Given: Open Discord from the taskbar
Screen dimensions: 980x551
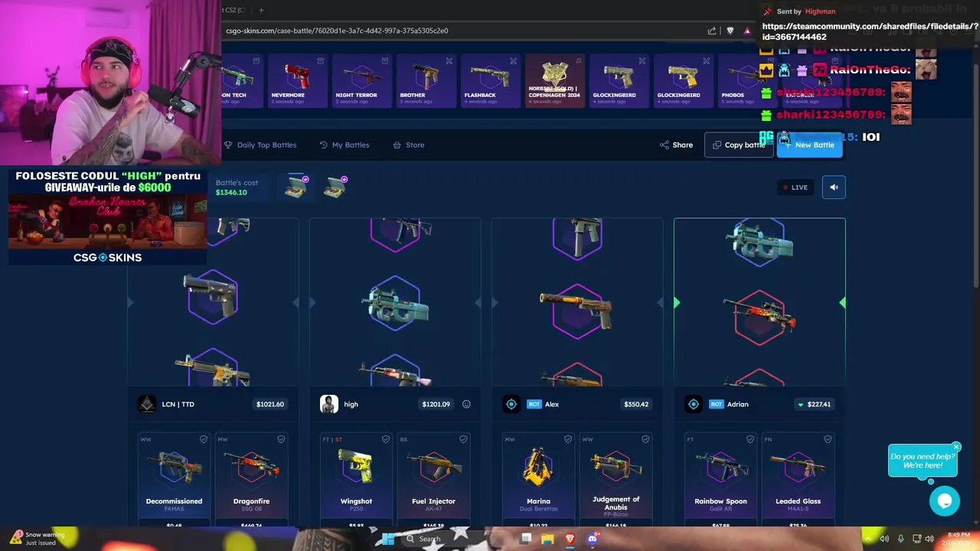Looking at the screenshot, I should point(592,540).
